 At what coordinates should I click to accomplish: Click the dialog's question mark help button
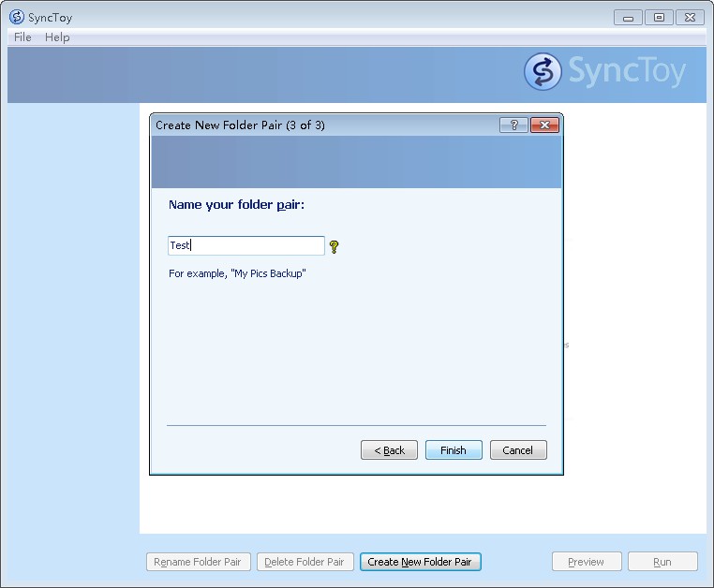coord(513,125)
